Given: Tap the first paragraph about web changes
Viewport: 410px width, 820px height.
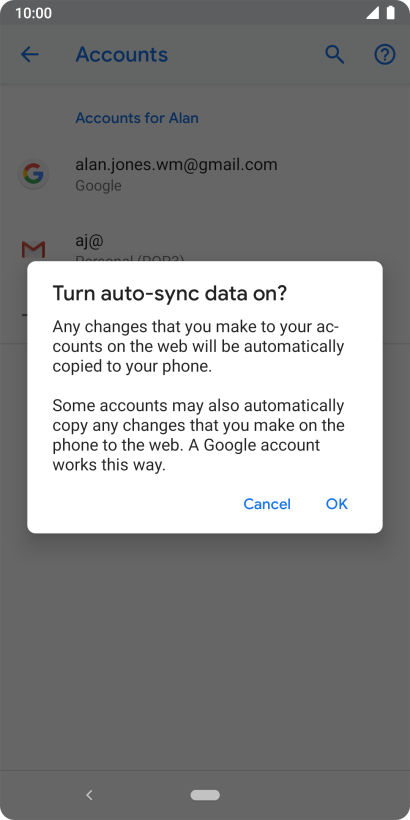Looking at the screenshot, I should [x=199, y=347].
